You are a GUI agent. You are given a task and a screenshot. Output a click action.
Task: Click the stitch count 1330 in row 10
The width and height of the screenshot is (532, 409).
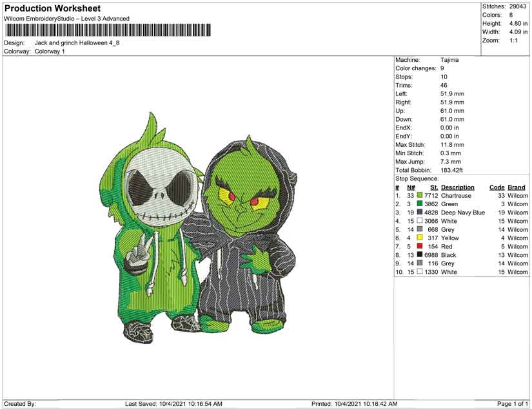(431, 272)
